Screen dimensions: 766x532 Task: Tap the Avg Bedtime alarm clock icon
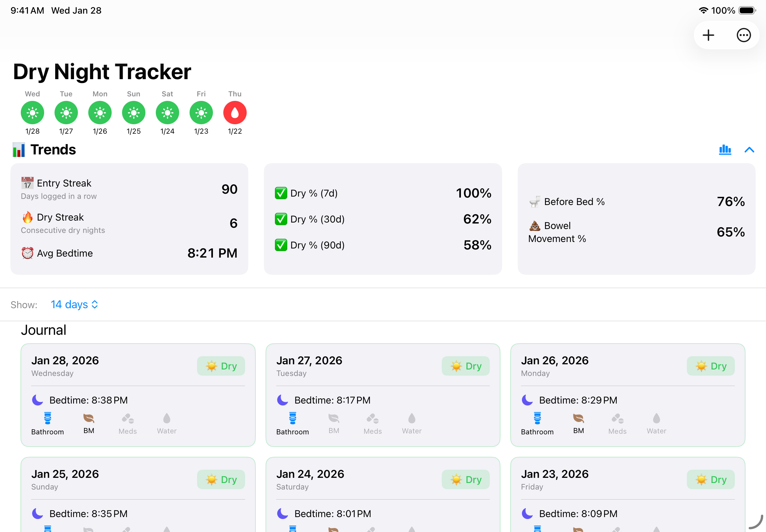[x=27, y=253]
